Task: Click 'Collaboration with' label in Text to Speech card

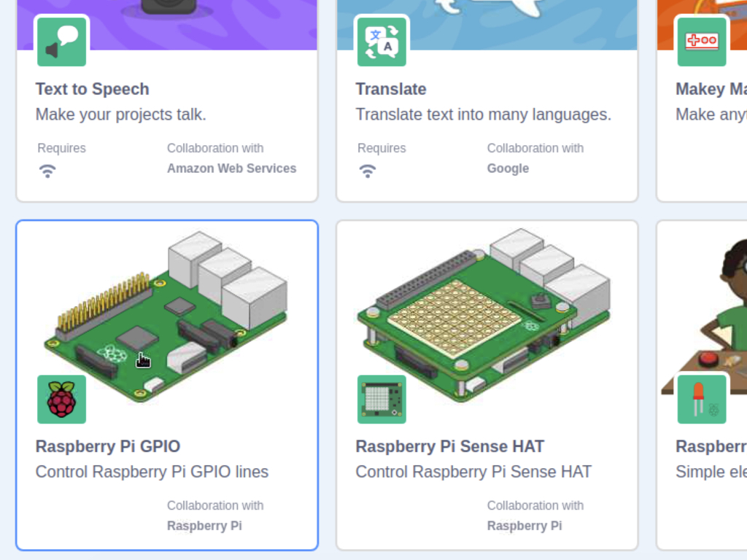Action: click(x=215, y=148)
